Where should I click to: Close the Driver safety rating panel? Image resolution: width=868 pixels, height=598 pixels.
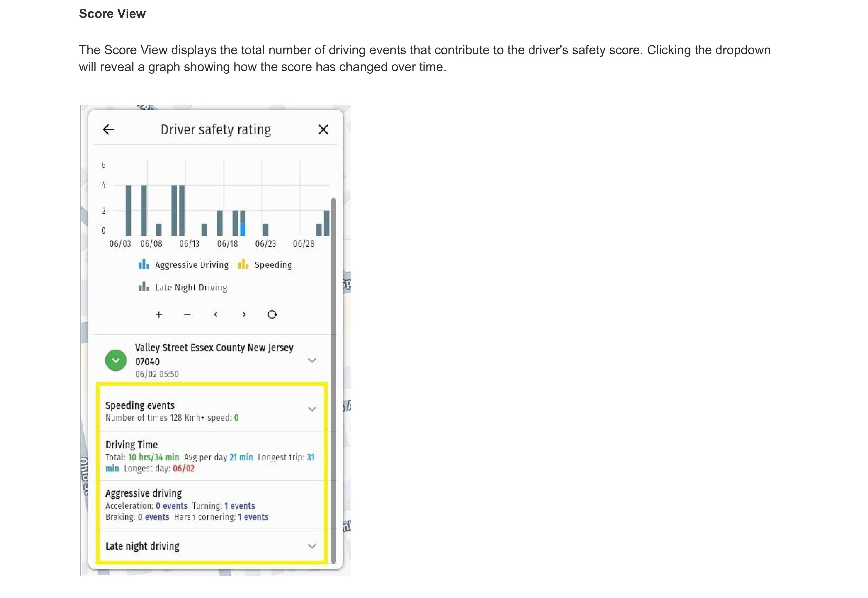[x=323, y=130]
